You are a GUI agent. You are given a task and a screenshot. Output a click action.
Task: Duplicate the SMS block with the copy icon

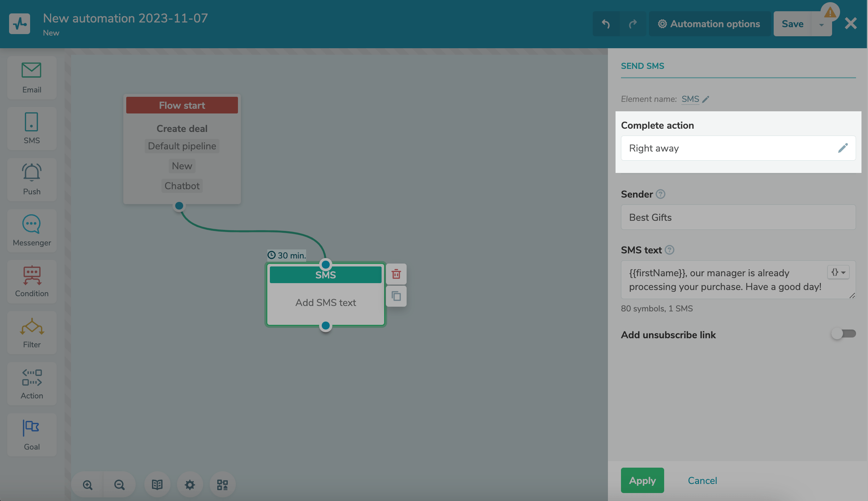click(x=396, y=296)
